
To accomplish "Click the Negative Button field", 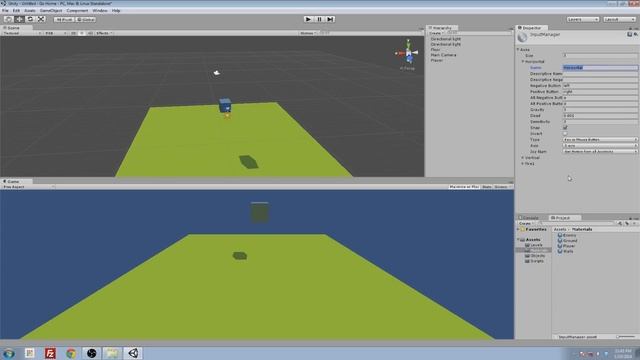I will click(x=600, y=86).
